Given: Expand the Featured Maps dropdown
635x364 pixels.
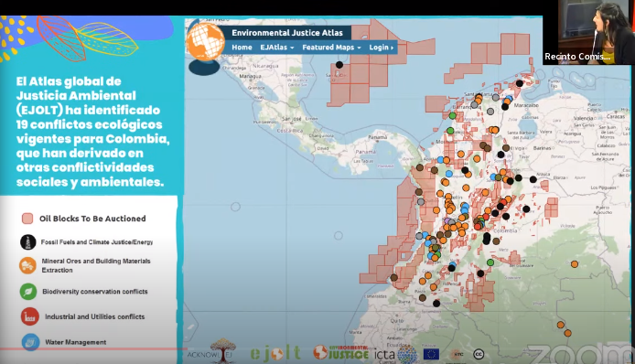Looking at the screenshot, I should tap(331, 48).
